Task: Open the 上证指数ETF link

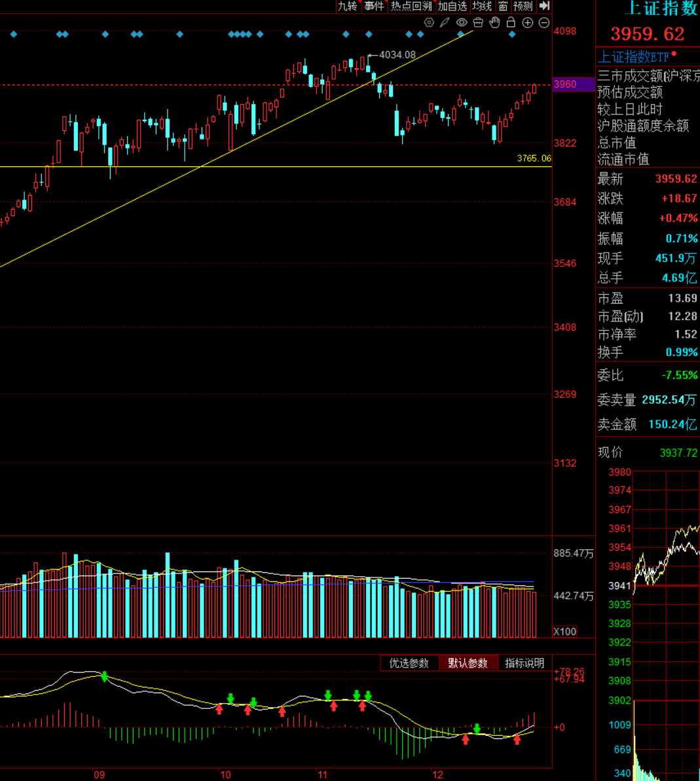Action: coord(633,57)
